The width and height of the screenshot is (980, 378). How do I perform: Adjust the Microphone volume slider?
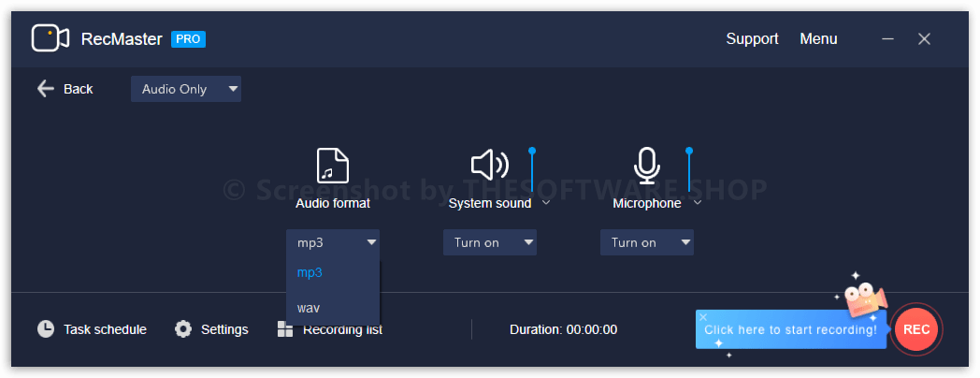tap(689, 169)
